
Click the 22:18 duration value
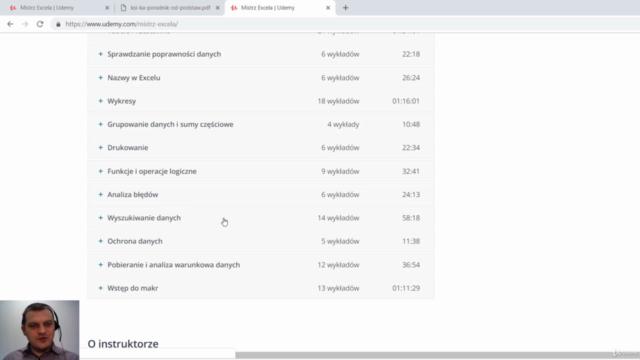coord(411,54)
